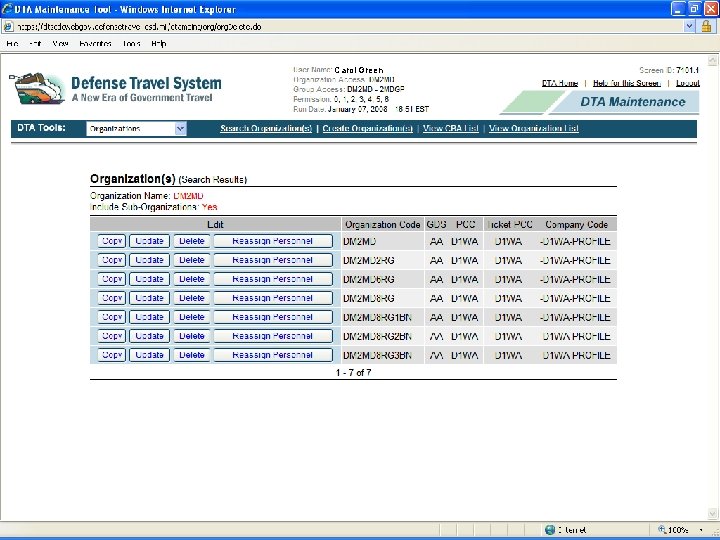Click the page scrollbar up arrow
The width and height of the screenshot is (720, 540).
pyautogui.click(x=712, y=60)
